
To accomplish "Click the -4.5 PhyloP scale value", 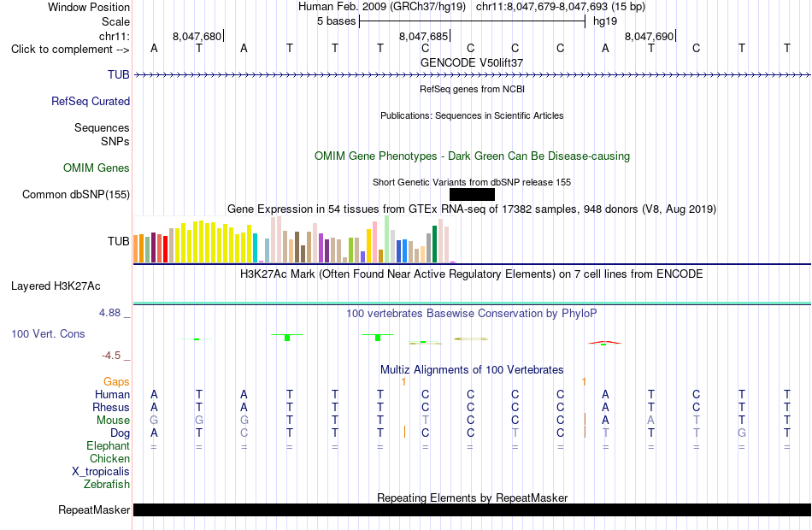I will click(x=111, y=356).
